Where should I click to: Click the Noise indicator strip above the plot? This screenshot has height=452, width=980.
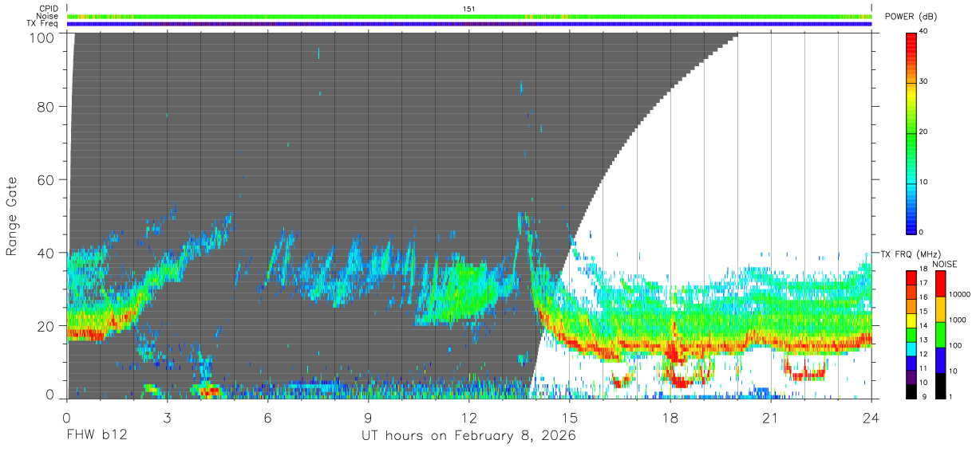[x=469, y=16]
